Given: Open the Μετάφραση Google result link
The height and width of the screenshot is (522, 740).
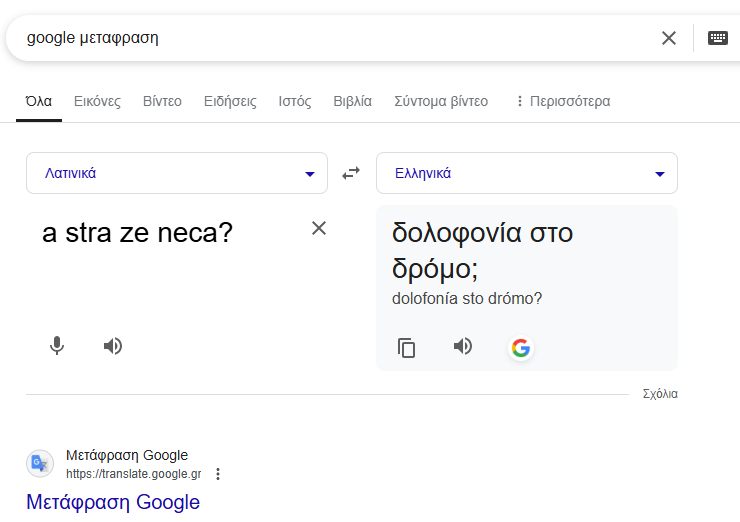Looking at the screenshot, I should (113, 502).
